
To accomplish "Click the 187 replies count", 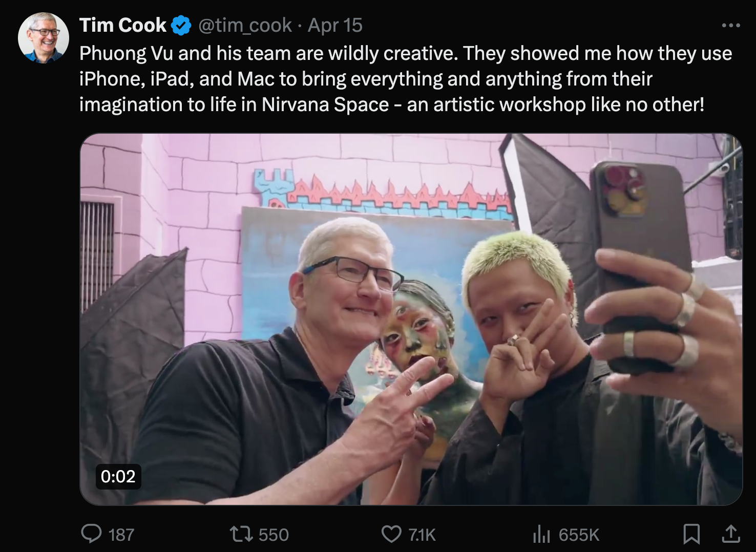I will coord(121,535).
